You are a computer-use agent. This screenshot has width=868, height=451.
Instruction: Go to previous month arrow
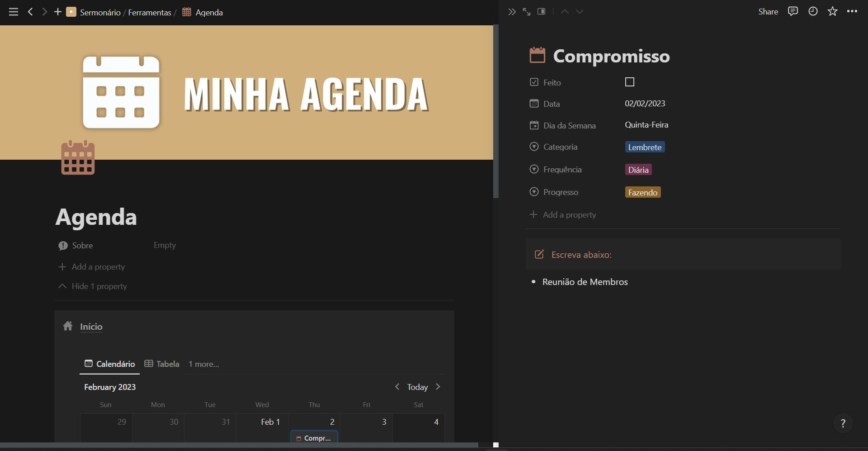[397, 387]
